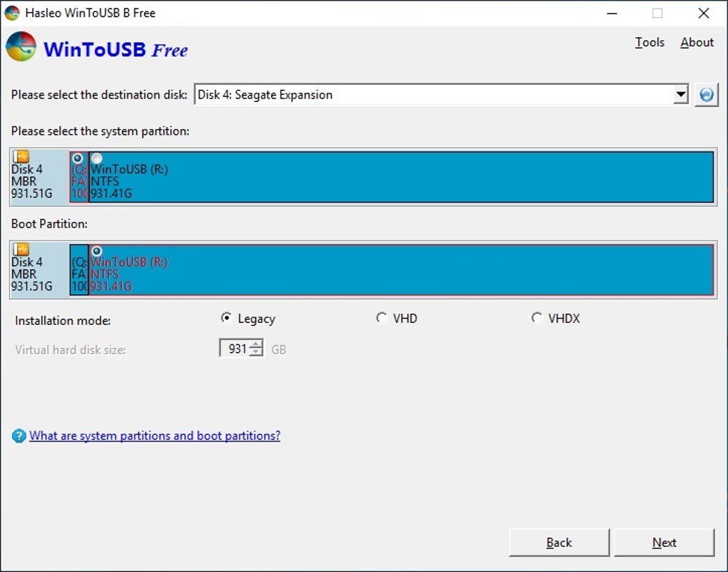Click the Hasleo WinToUSB title bar icon
Image resolution: width=728 pixels, height=572 pixels.
[12, 13]
